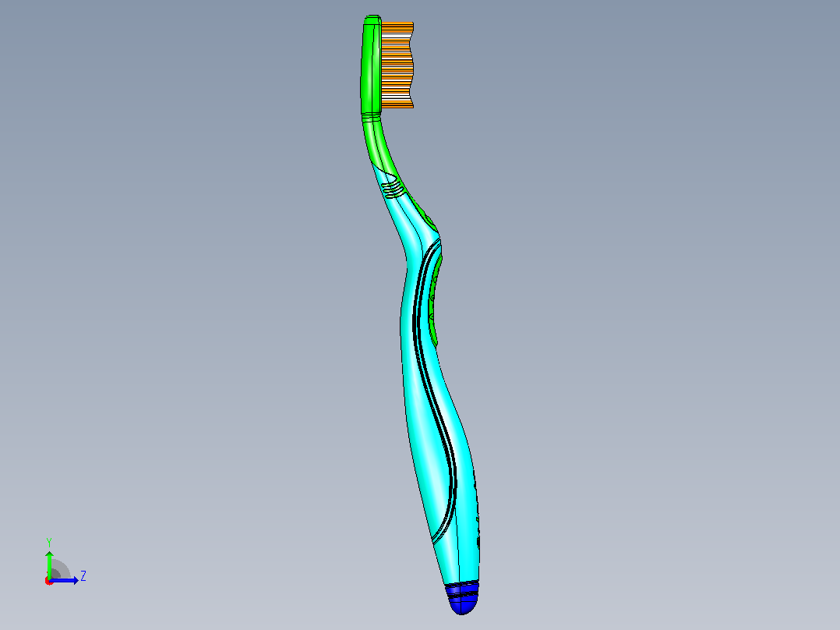
Task: Select the dark blue cap at the handle's end
Action: pos(463,597)
